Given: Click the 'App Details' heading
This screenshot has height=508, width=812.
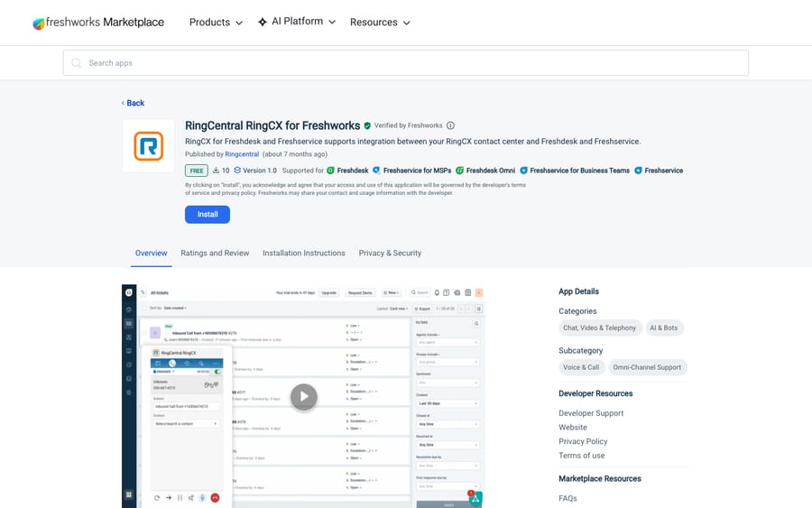Looking at the screenshot, I should coord(578,291).
